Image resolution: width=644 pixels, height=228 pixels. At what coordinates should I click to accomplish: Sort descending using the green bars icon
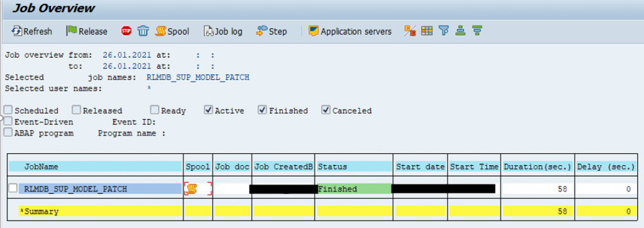pos(477,31)
